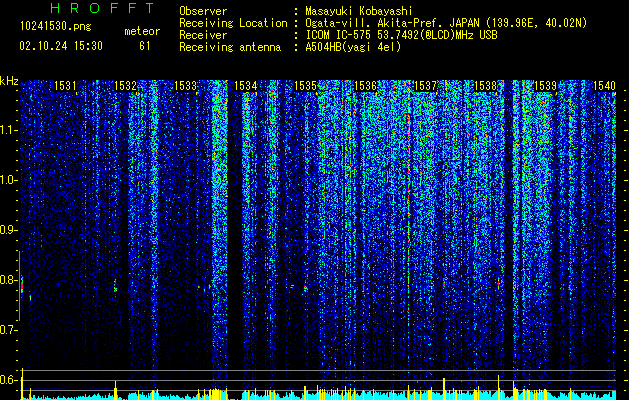Click the Observer label
629x400 pixels.
pos(203,11)
